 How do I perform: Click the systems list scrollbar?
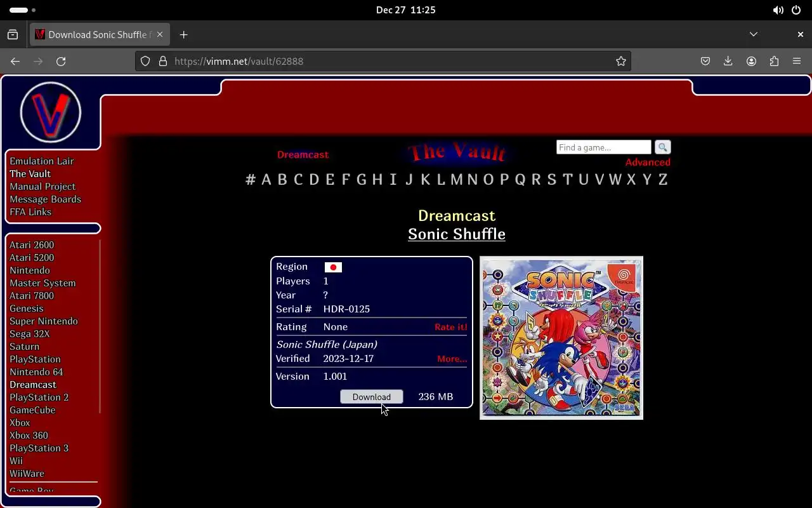(x=100, y=326)
